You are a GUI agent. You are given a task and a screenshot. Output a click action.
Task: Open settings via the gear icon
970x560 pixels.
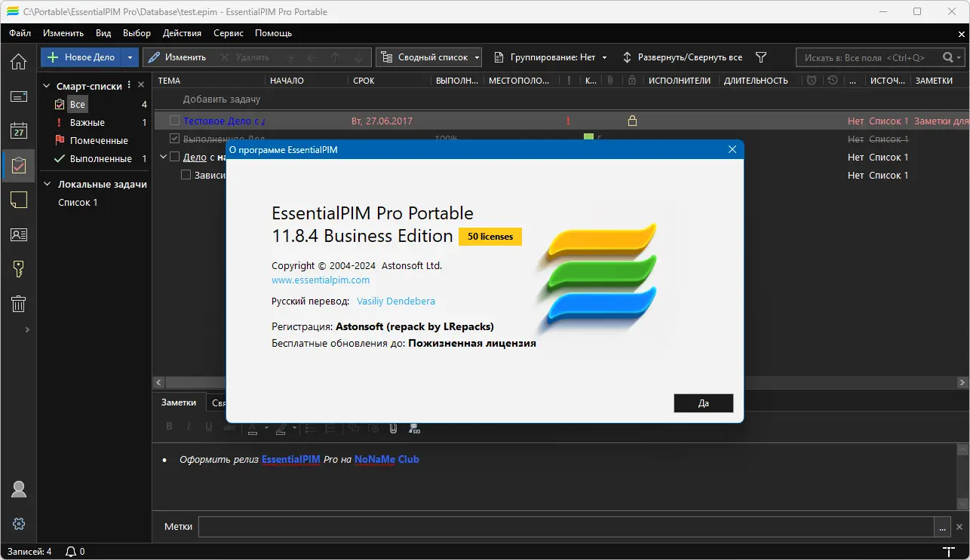(x=18, y=524)
